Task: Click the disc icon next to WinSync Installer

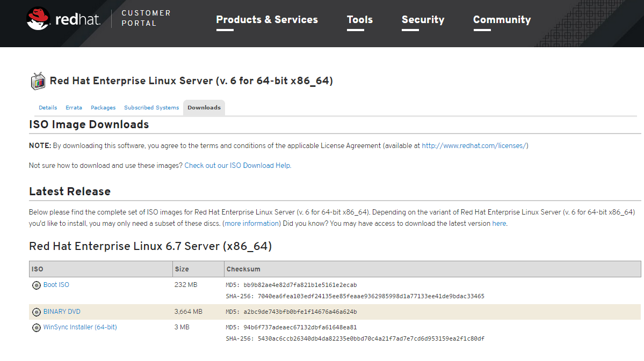Action: [x=37, y=328]
